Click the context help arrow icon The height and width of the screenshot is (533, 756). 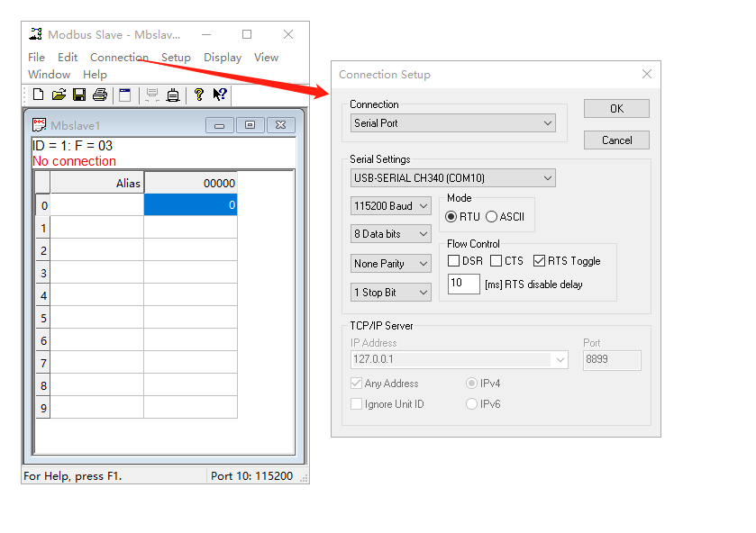point(220,95)
